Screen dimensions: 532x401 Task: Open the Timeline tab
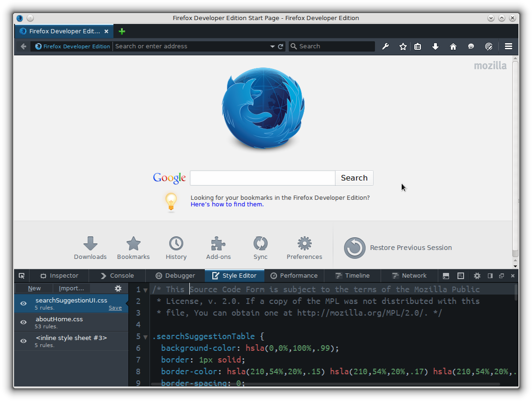(352, 276)
